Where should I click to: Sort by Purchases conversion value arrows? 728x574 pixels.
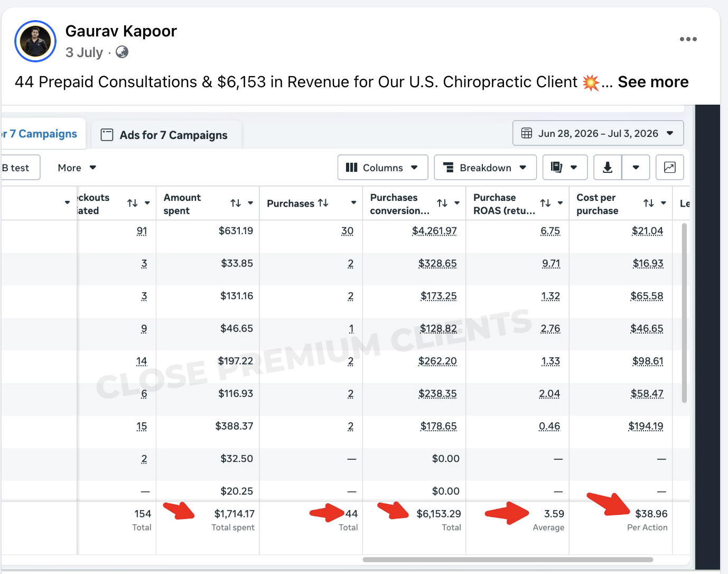click(x=442, y=203)
